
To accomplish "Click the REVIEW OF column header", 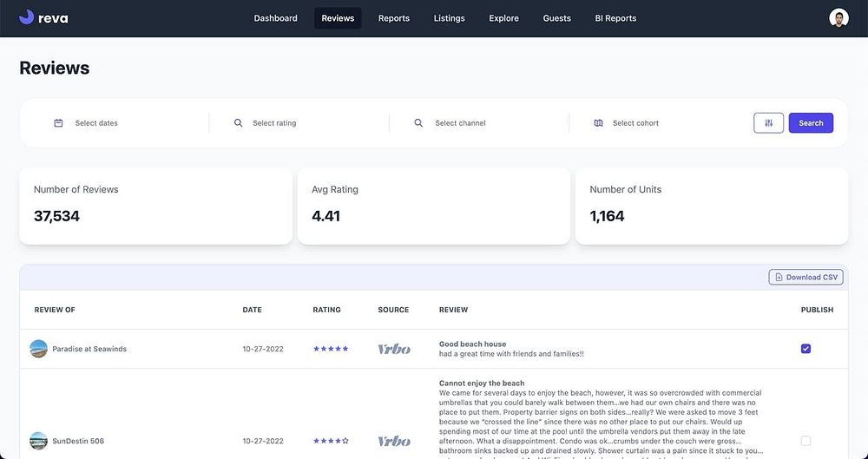I will coord(55,310).
